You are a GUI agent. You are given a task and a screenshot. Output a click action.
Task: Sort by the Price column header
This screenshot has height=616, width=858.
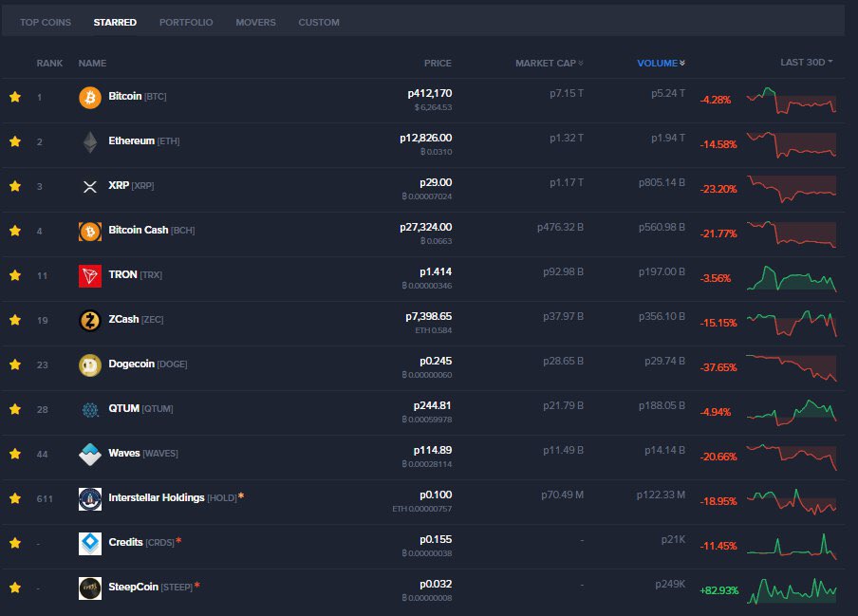click(438, 64)
